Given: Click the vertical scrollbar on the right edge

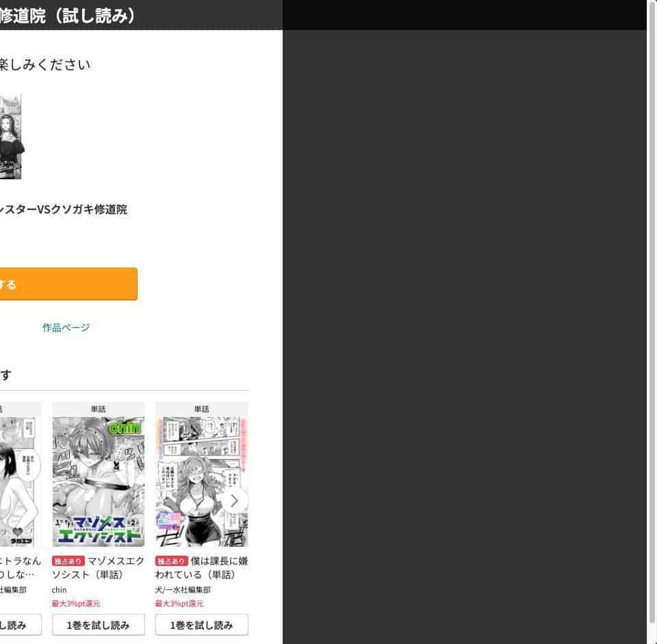Looking at the screenshot, I should [x=652, y=322].
